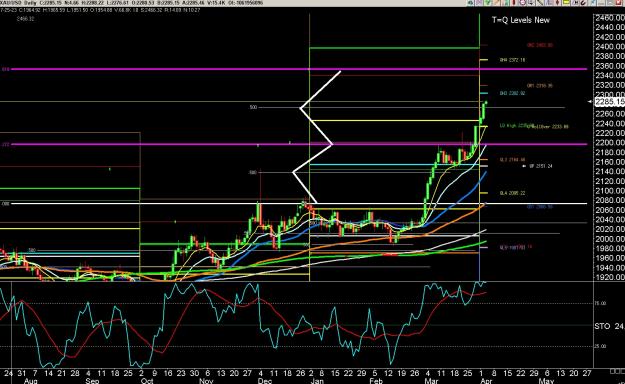Click the XAUUSD Daily quote header line
The height and width of the screenshot is (384, 625).
click(x=132, y=3)
